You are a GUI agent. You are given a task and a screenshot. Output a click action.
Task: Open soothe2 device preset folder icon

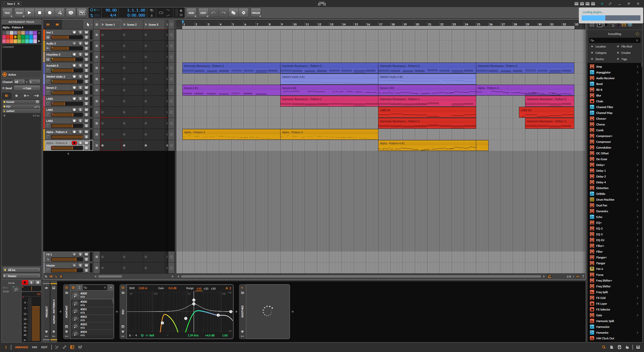243,293
